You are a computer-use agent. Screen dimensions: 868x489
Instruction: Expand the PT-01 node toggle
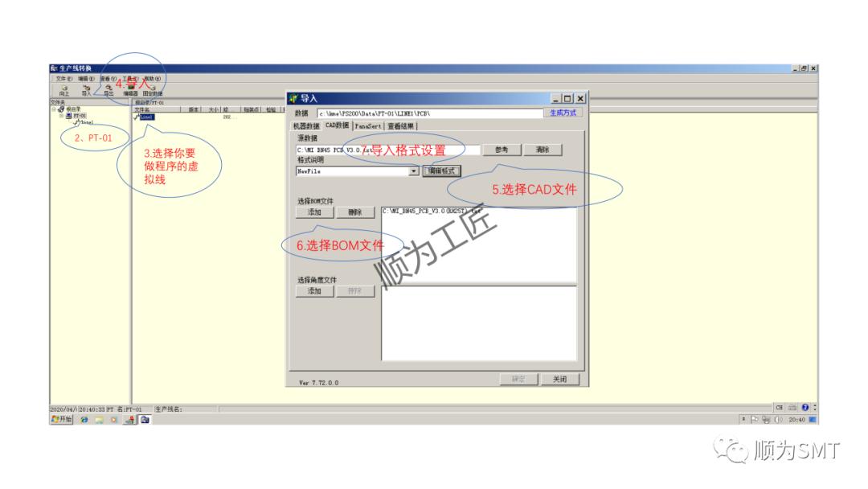pos(61,116)
